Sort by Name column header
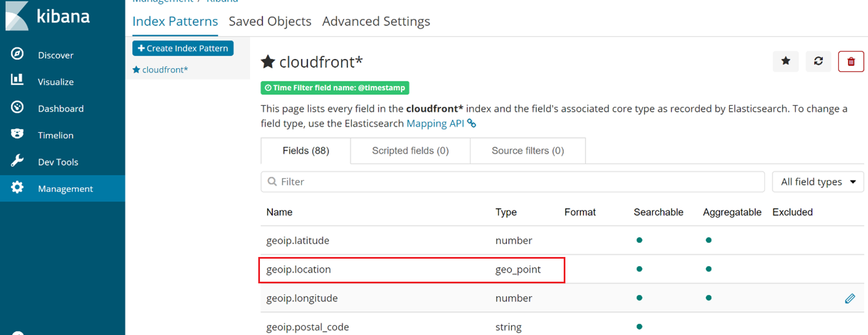Image resolution: width=868 pixels, height=335 pixels. click(x=279, y=212)
